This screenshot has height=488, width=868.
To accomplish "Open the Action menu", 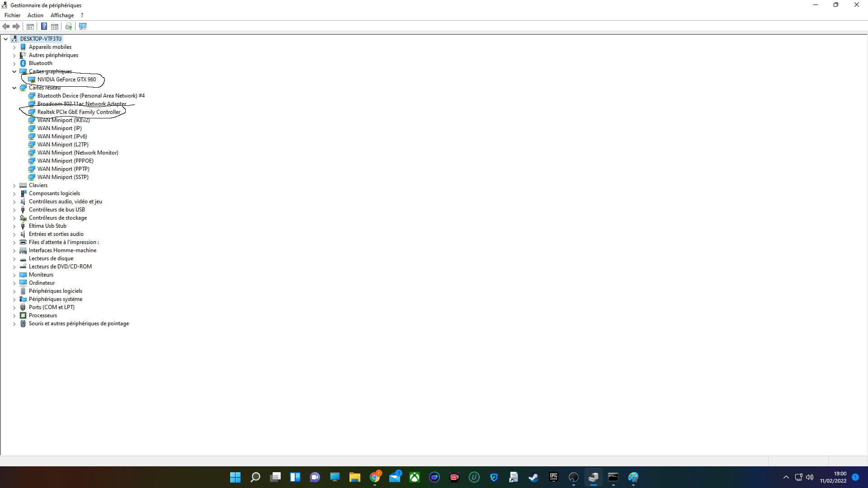I will (x=35, y=15).
